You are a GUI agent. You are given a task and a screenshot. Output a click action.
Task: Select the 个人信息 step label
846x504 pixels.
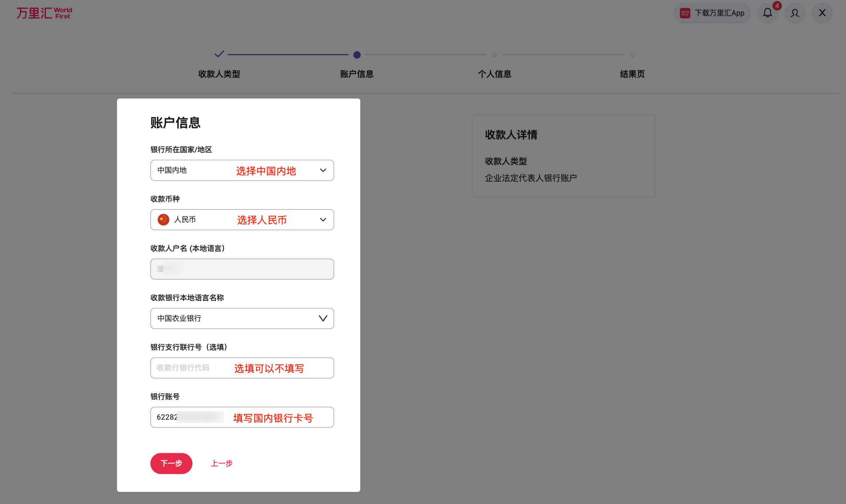495,74
